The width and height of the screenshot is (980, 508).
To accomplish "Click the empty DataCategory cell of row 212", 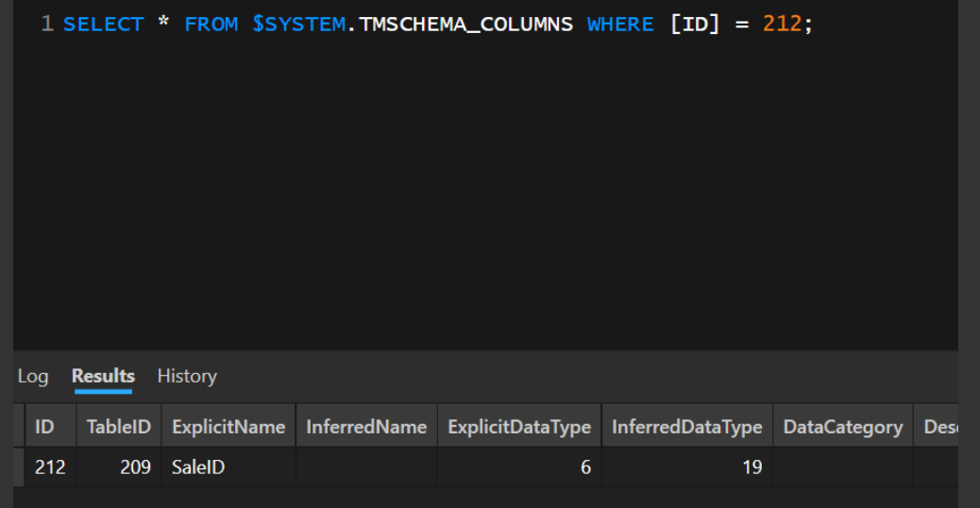I will tap(842, 466).
